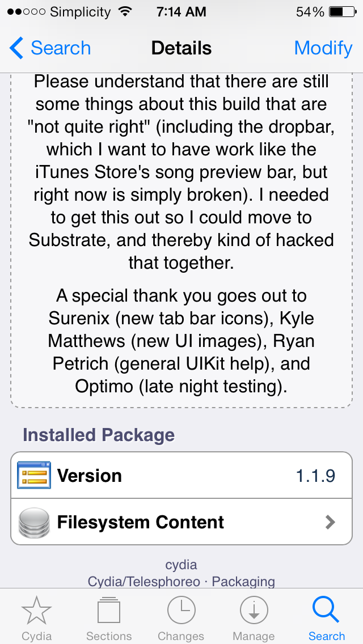Tap the Version package icon
The height and width of the screenshot is (644, 363).
point(34,475)
